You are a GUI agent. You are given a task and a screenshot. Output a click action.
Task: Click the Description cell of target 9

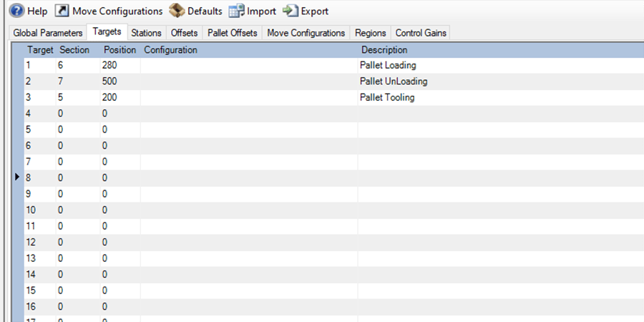[501, 194]
